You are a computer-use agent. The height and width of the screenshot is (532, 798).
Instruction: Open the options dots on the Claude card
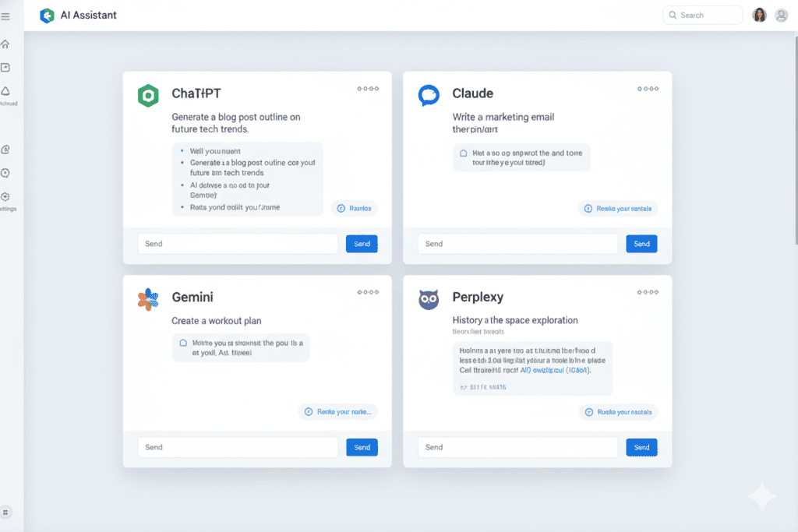(x=648, y=89)
